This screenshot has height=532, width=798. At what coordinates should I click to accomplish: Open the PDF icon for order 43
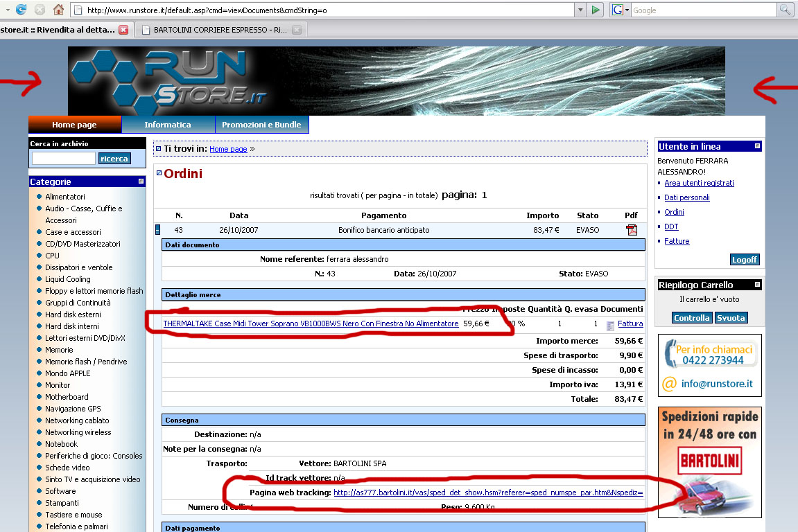point(632,230)
